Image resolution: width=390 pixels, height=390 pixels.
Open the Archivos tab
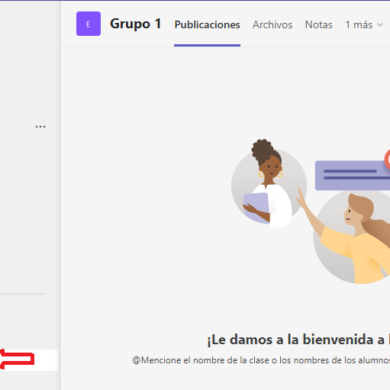[272, 25]
